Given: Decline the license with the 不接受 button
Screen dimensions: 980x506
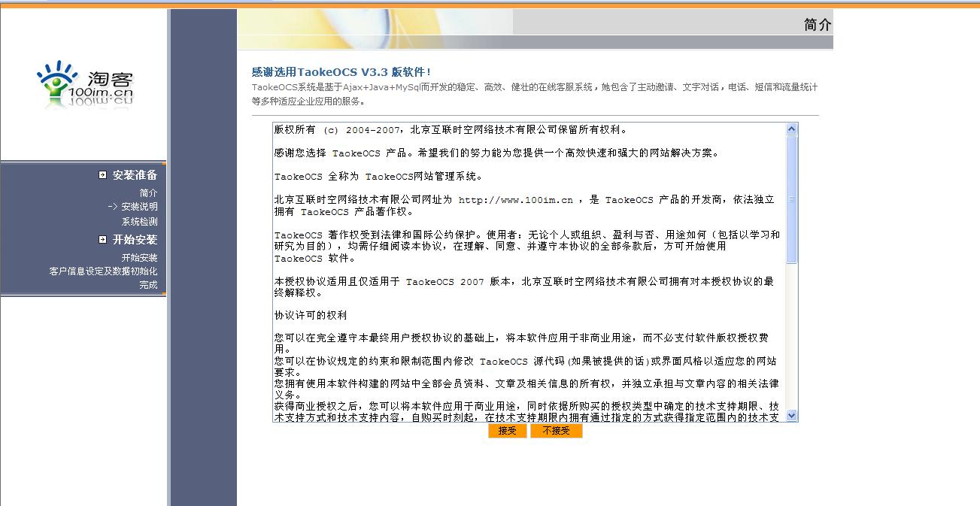Looking at the screenshot, I should click(x=556, y=431).
